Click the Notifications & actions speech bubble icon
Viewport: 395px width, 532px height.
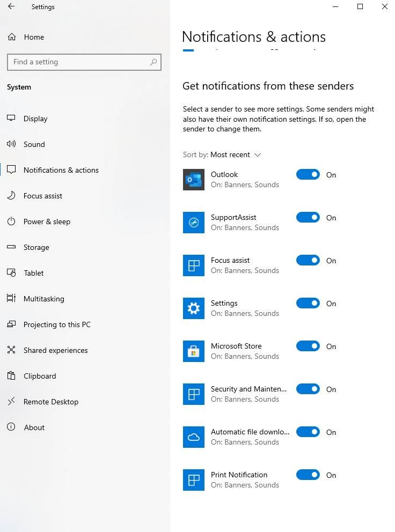click(11, 169)
